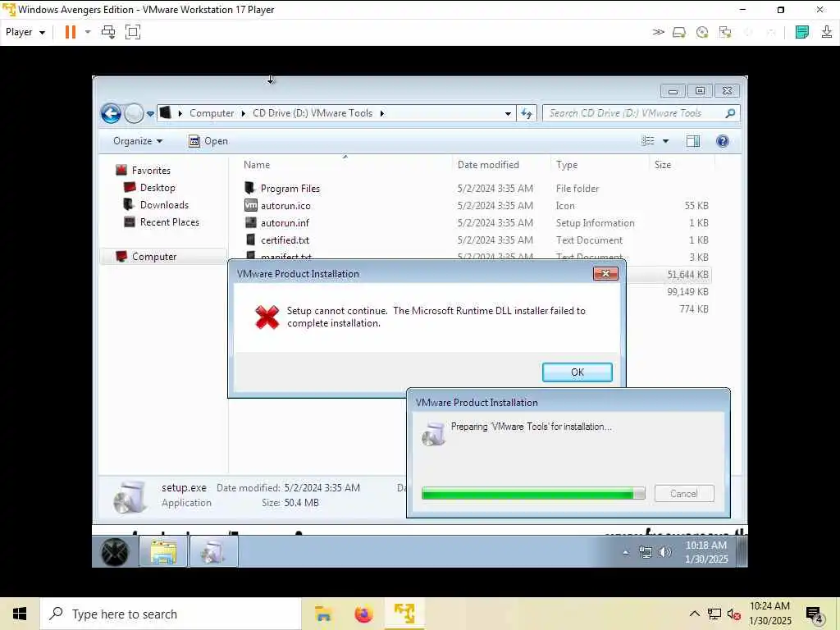Open the host notification center
The image size is (840, 630).
pyautogui.click(x=814, y=614)
